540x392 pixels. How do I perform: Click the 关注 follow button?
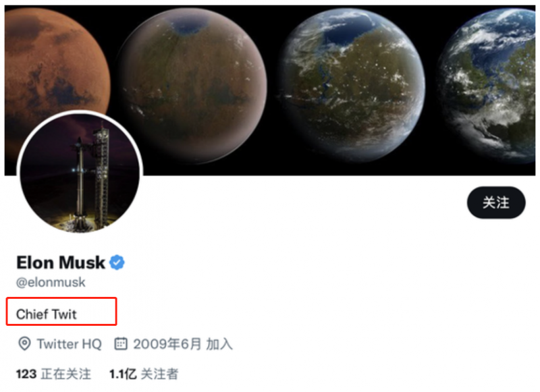pos(495,202)
